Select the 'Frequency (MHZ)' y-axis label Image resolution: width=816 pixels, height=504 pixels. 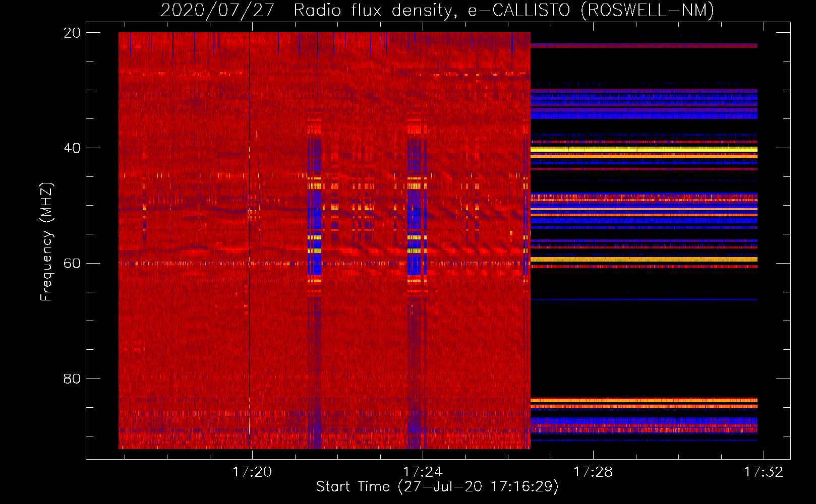click(46, 242)
